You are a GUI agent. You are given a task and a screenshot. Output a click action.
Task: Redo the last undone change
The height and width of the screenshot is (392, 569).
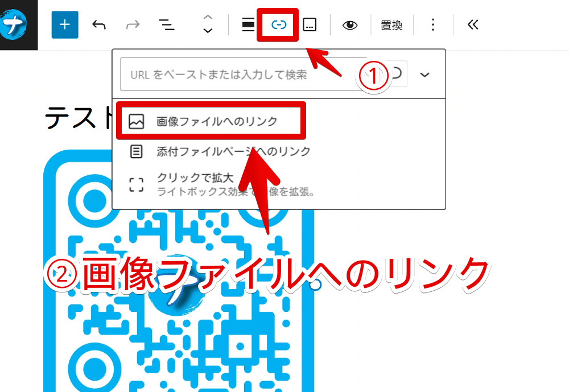[133, 24]
